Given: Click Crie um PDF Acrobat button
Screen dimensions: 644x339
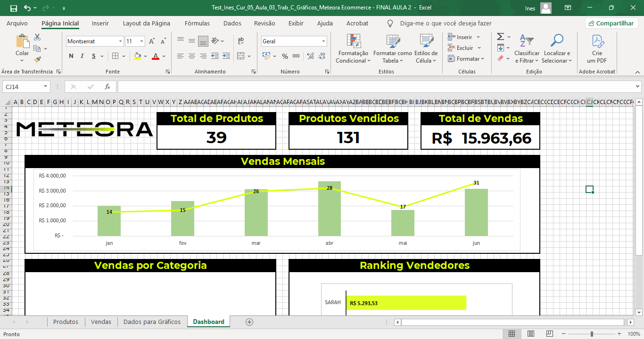Looking at the screenshot, I should pyautogui.click(x=597, y=49).
